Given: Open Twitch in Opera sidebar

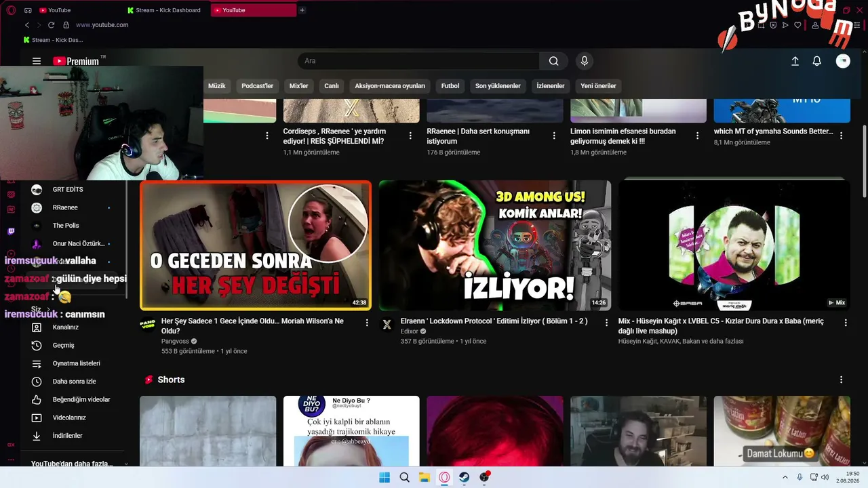Looking at the screenshot, I should (x=11, y=232).
